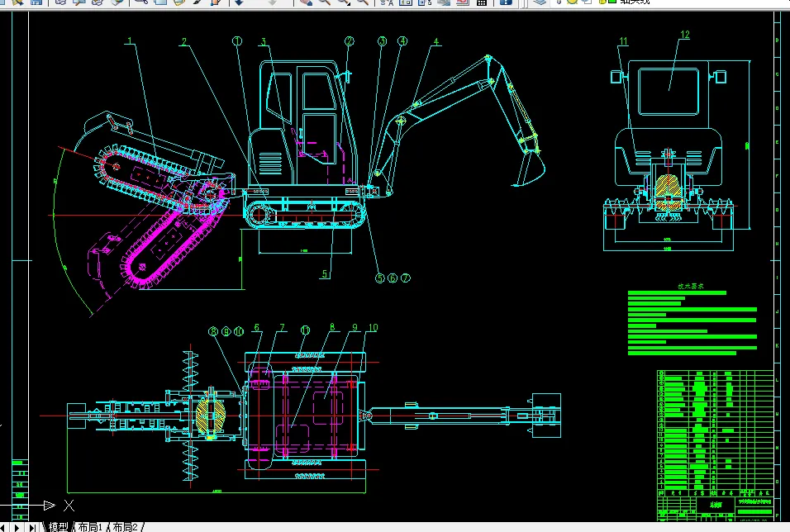Image resolution: width=790 pixels, height=532 pixels.
Task: Select part label 8 in top view
Action: (332, 327)
